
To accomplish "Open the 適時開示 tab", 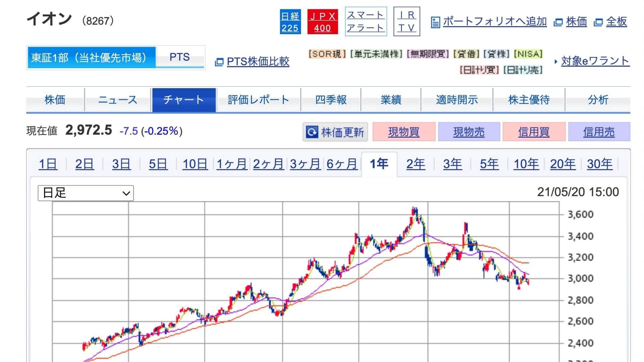I will 457,100.
